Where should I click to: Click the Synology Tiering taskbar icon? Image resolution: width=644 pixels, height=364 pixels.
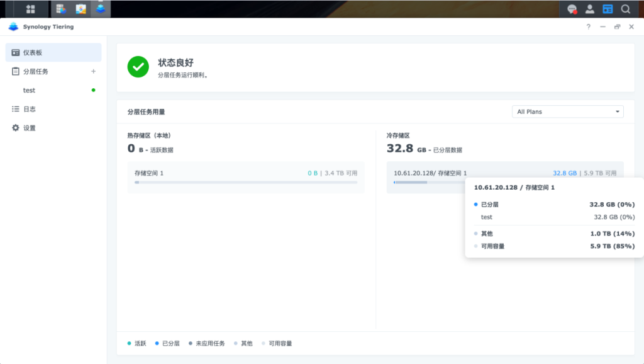point(100,9)
